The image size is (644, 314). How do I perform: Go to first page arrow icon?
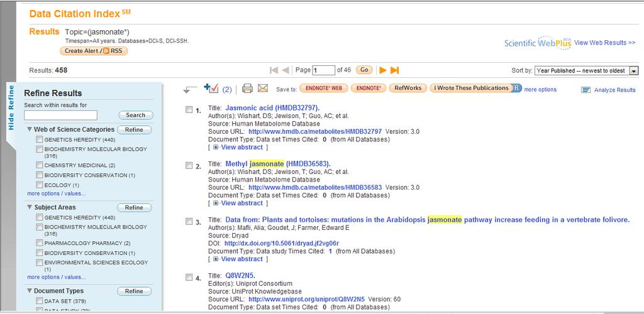(274, 70)
